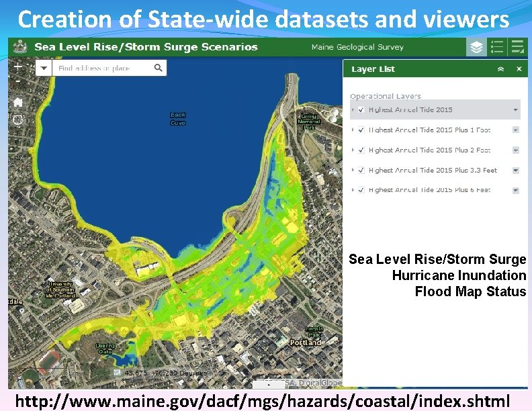Expand Highest Annual Tide 2015 layer triangle
The width and height of the screenshot is (532, 411).
[x=353, y=110]
